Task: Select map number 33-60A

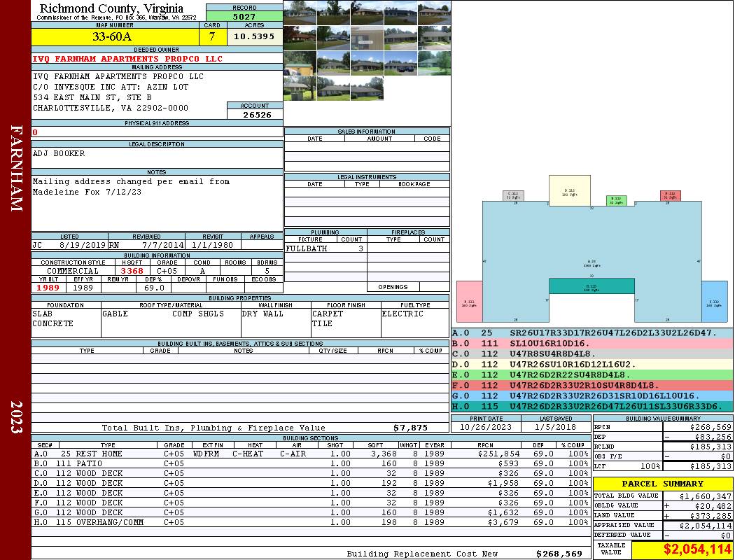Action: [112, 36]
